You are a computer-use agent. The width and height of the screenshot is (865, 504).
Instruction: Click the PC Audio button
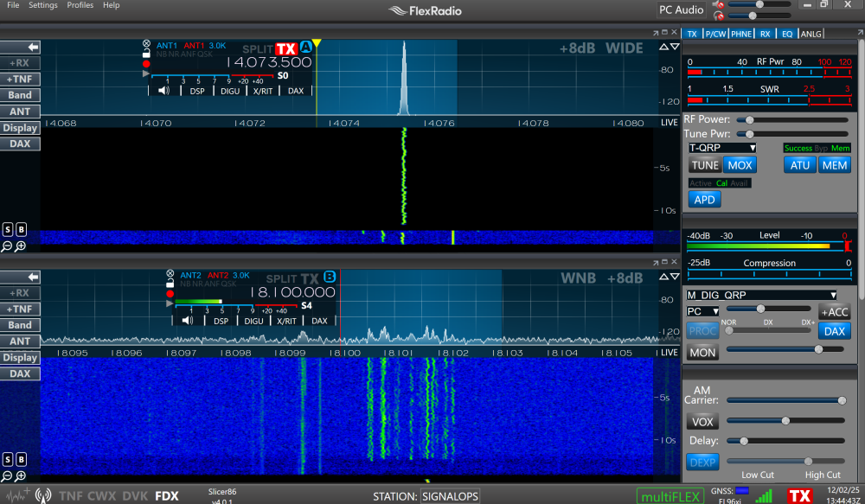click(x=682, y=10)
